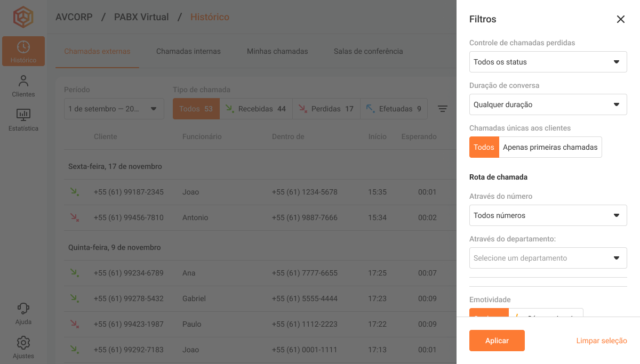The width and height of the screenshot is (640, 364).
Task: Open the Qualquer duração dropdown
Action: pos(548,104)
